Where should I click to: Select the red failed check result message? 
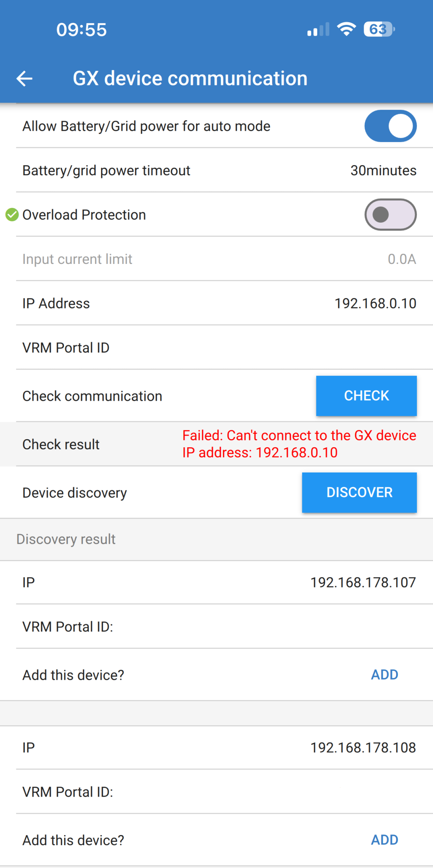[x=299, y=444]
